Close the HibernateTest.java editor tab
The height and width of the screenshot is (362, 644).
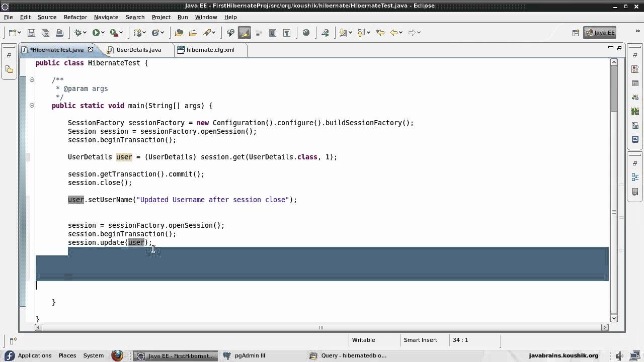[91, 50]
